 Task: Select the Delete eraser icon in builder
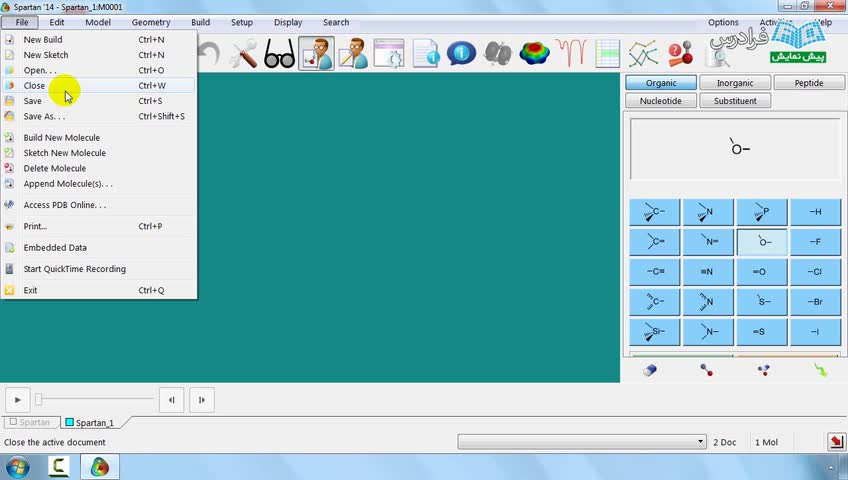pyautogui.click(x=650, y=370)
